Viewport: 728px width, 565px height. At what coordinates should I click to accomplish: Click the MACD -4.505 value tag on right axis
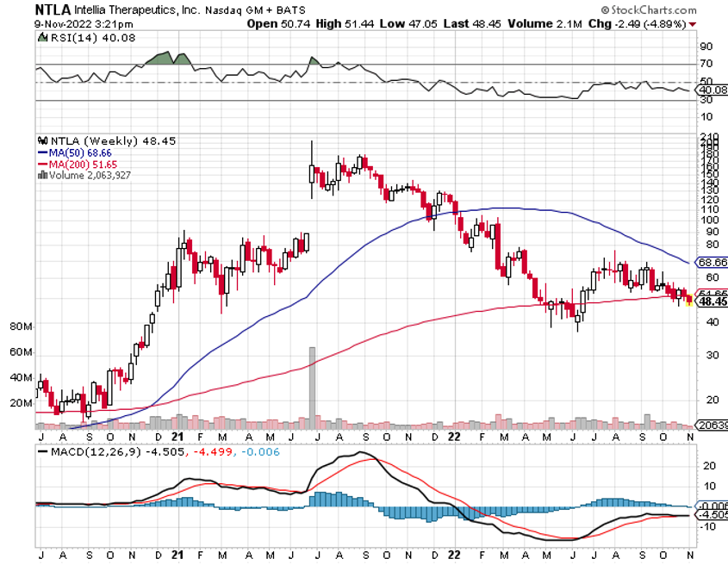[710, 515]
